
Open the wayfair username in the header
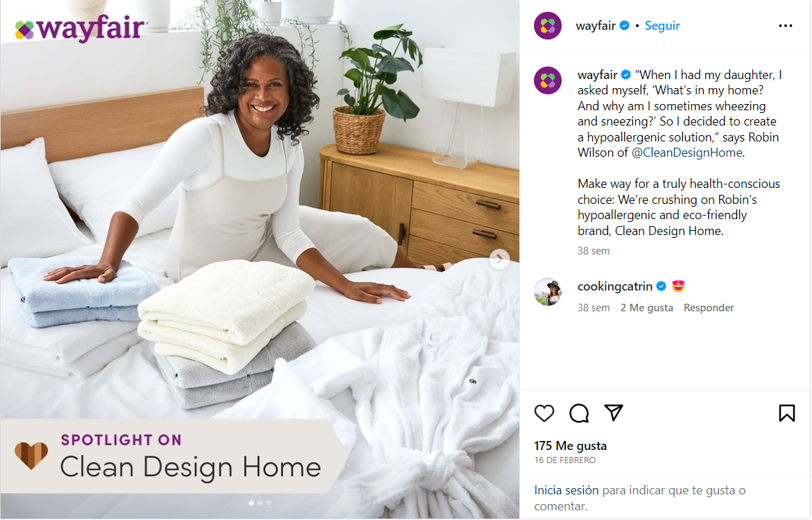pyautogui.click(x=596, y=26)
